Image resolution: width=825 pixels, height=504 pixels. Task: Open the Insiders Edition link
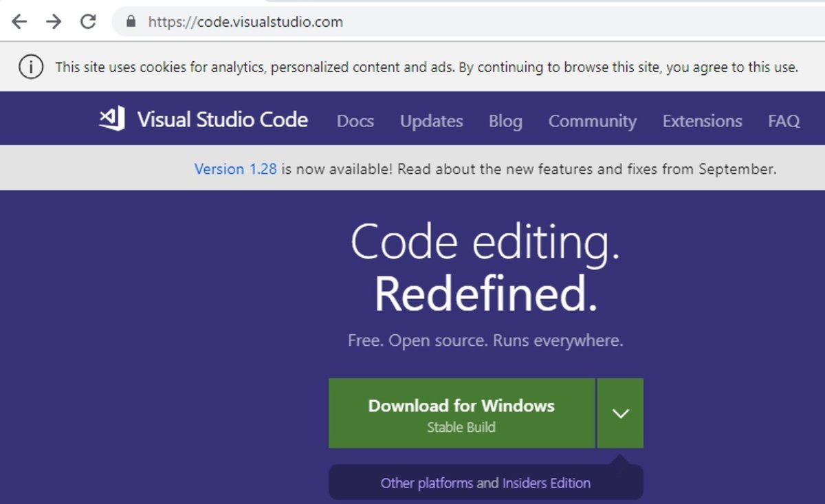pyautogui.click(x=547, y=483)
